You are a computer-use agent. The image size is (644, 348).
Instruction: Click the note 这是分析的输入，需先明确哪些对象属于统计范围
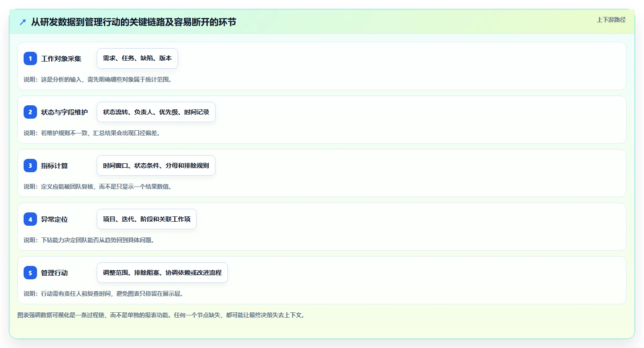point(106,79)
